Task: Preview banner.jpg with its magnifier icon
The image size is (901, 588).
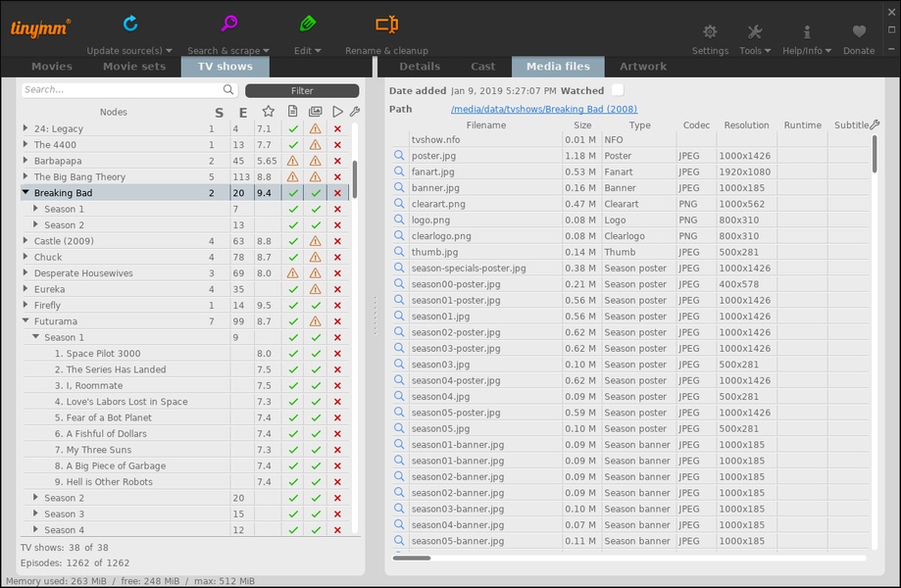Action: click(x=399, y=188)
